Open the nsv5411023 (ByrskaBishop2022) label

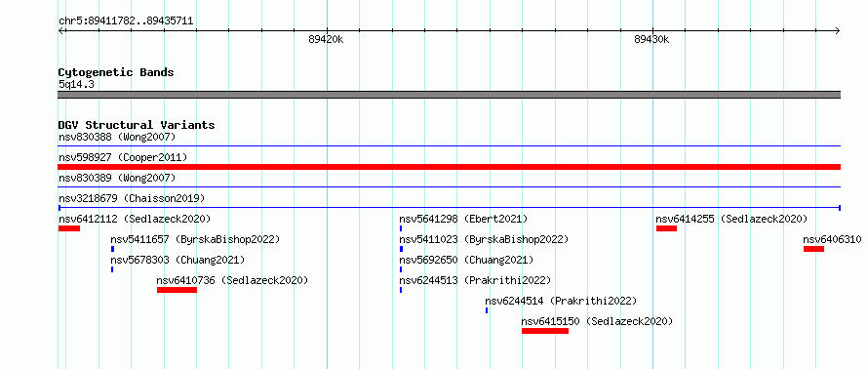(x=484, y=239)
